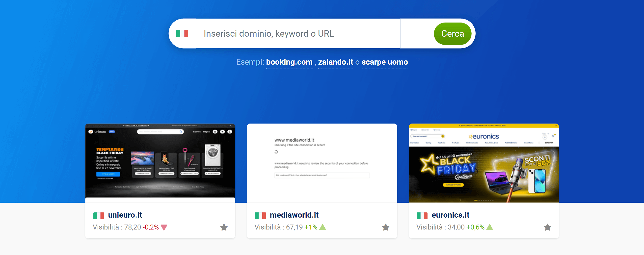Click the +0,6% change on euronics.it

point(475,227)
